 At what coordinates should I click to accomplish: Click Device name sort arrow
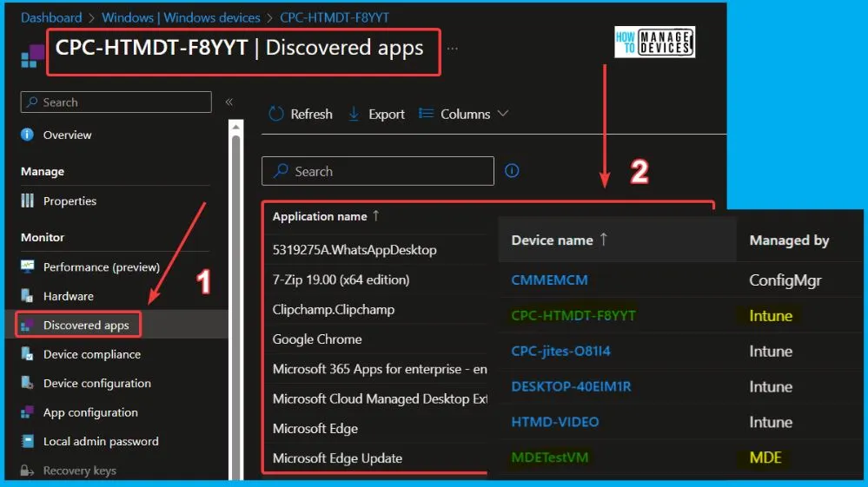(603, 240)
